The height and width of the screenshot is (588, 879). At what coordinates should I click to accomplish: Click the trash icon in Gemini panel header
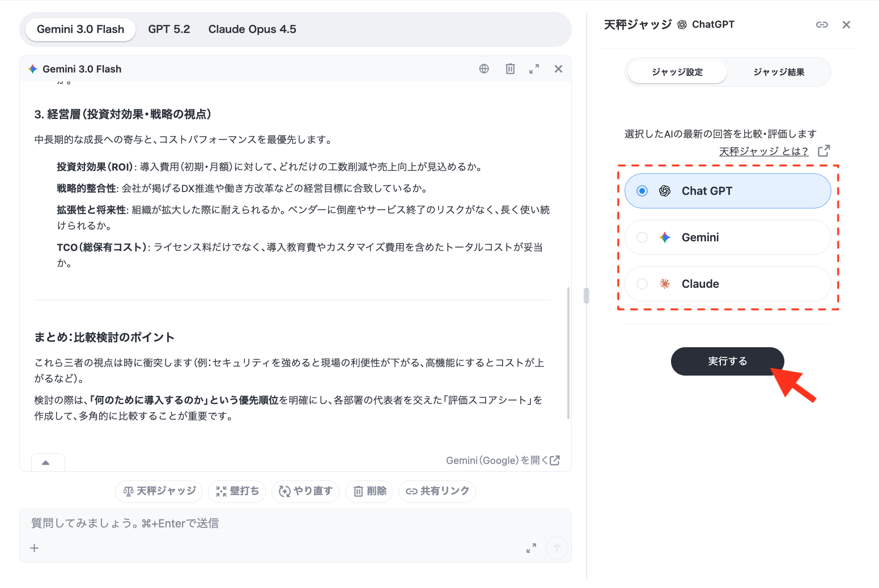[510, 69]
